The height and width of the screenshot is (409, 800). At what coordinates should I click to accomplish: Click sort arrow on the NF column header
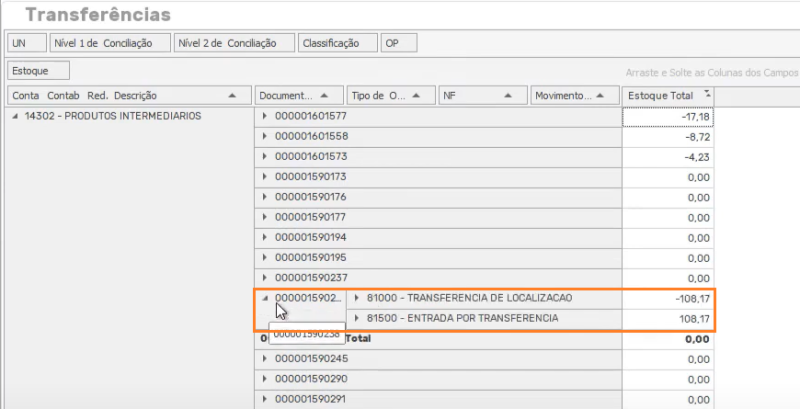507,95
